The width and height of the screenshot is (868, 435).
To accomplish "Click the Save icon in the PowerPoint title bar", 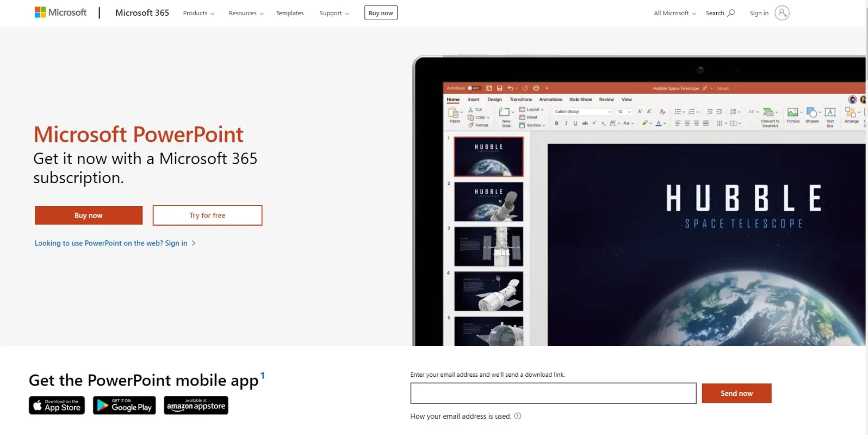I will (x=499, y=88).
